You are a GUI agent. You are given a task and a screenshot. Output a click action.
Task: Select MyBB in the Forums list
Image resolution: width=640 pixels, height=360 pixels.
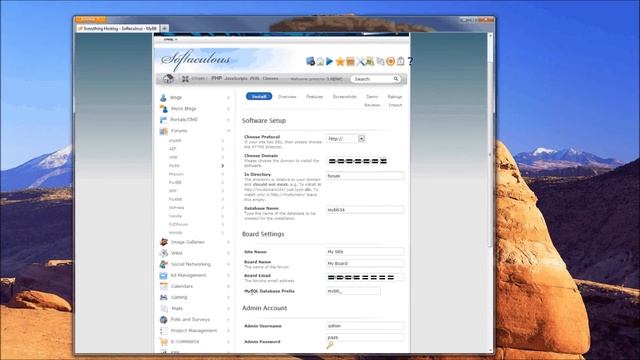click(174, 166)
